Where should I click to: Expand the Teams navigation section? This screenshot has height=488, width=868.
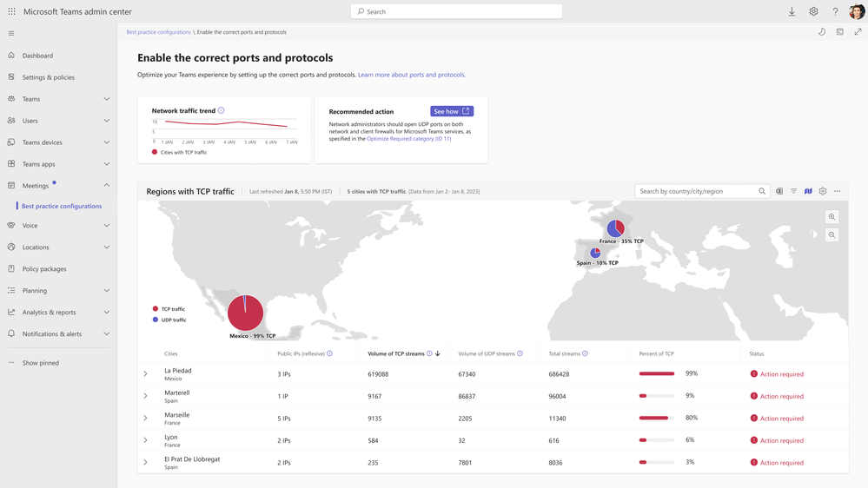pyautogui.click(x=106, y=98)
